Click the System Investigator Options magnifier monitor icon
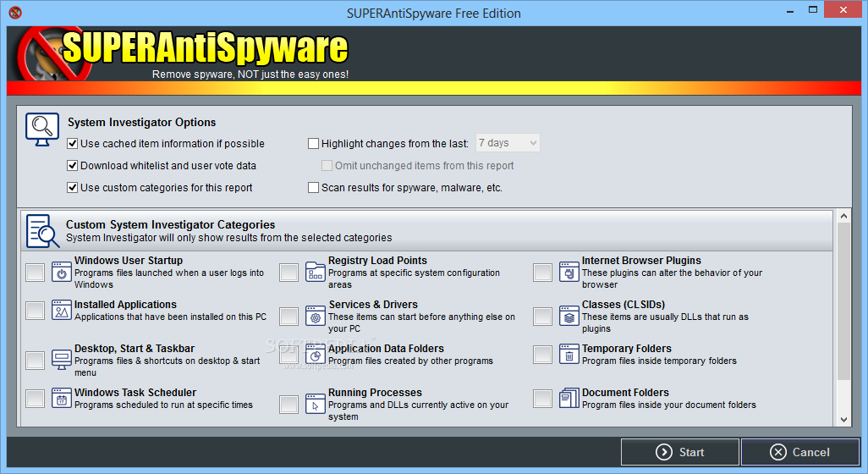The image size is (868, 474). tap(42, 130)
